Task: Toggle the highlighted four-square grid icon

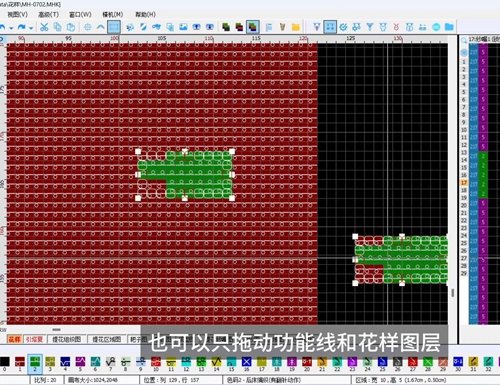Action: 330,27
